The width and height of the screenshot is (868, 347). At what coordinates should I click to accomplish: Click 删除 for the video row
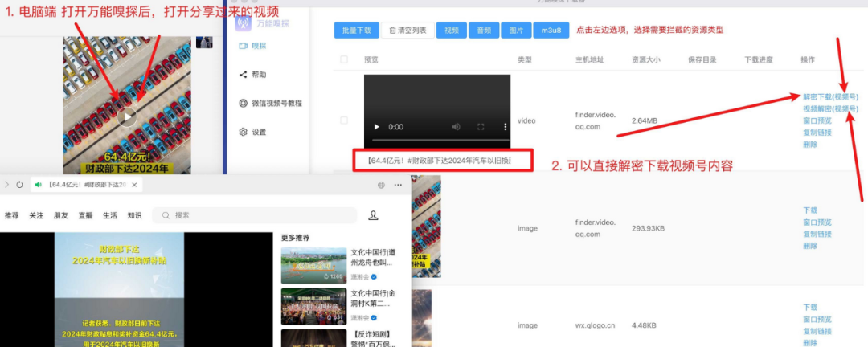click(x=810, y=145)
